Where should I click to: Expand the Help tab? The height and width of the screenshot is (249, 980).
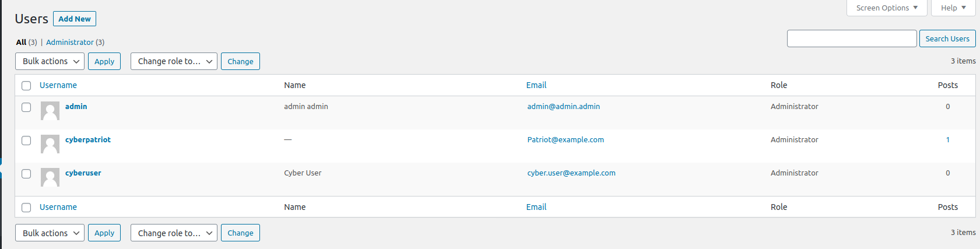click(953, 8)
